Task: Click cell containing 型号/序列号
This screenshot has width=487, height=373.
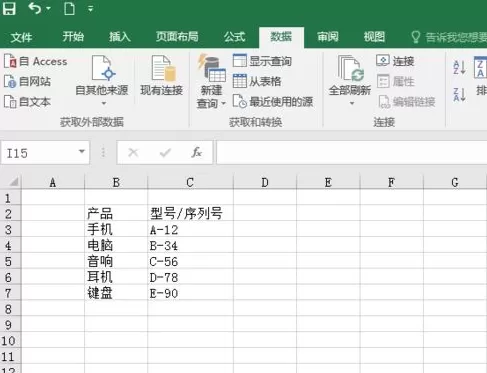Action: [x=190, y=213]
